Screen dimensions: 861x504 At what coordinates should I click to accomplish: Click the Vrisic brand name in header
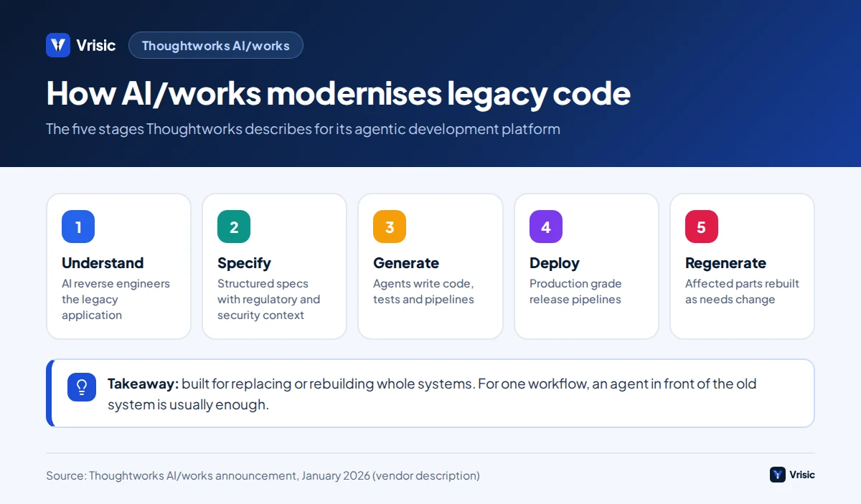(95, 45)
